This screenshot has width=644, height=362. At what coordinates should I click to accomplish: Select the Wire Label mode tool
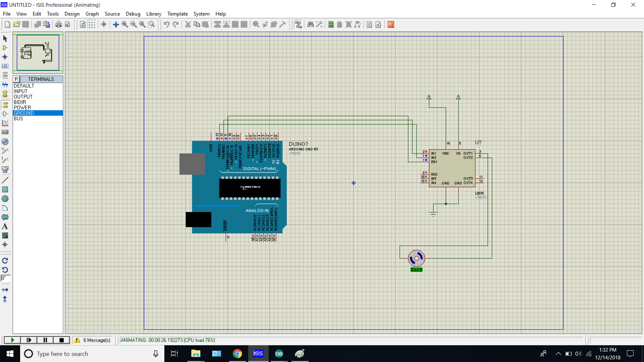[5, 66]
